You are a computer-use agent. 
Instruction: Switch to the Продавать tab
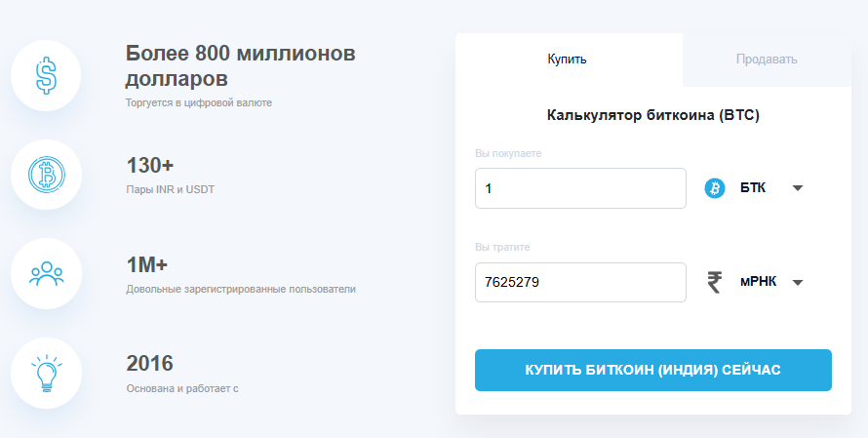[x=767, y=60]
